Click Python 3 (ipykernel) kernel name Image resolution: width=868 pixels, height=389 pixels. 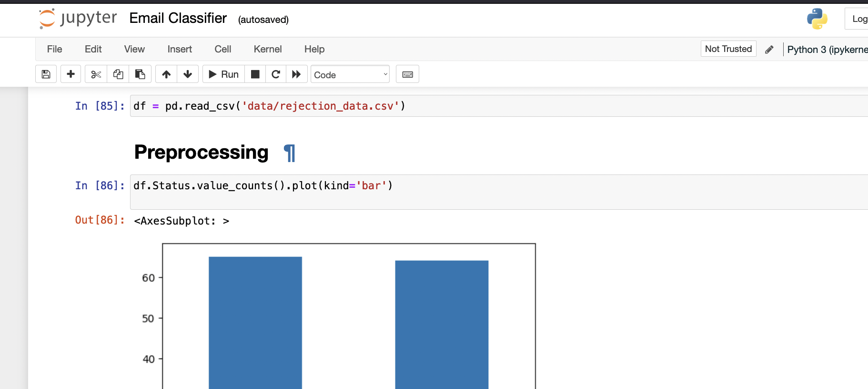pos(828,50)
